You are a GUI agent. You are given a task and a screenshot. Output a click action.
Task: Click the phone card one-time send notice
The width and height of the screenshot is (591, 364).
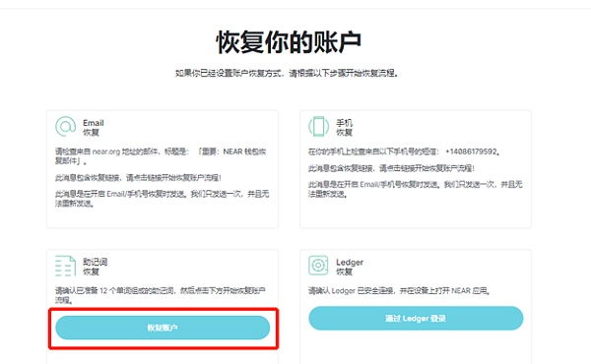click(x=416, y=189)
